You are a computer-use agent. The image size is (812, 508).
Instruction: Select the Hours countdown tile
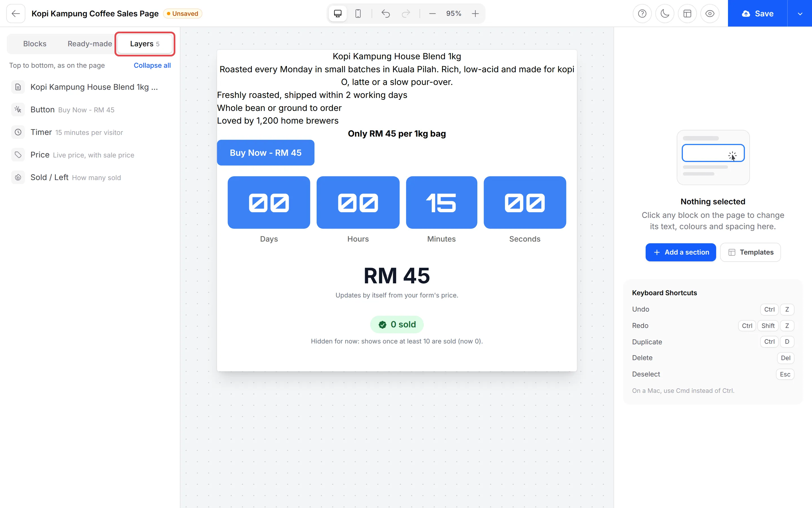coord(358,203)
